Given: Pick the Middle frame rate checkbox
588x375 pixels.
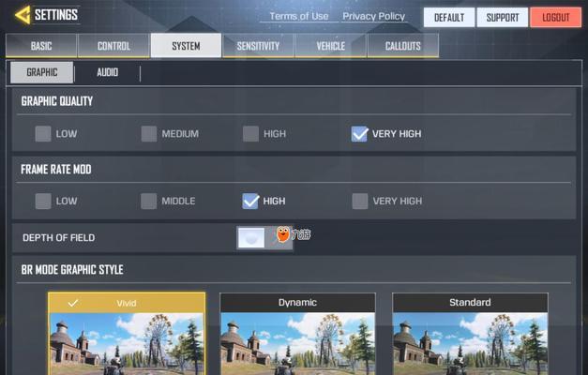Looking at the screenshot, I should [x=149, y=201].
